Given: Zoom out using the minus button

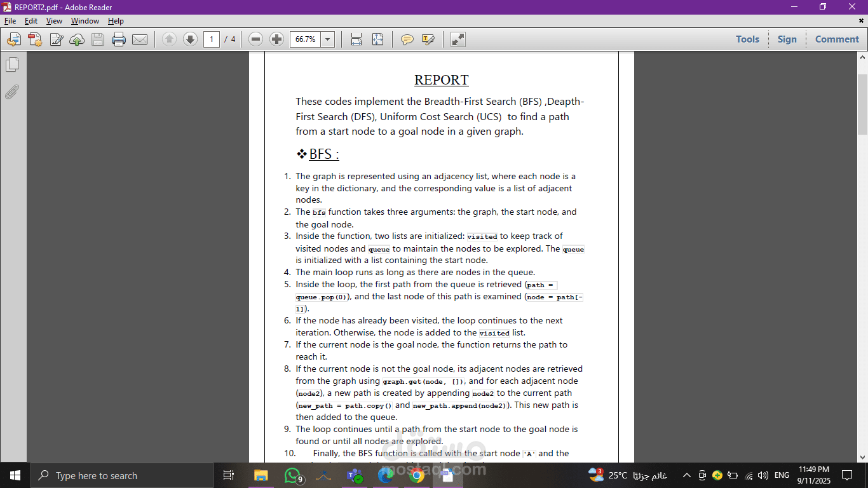Looking at the screenshot, I should pyautogui.click(x=255, y=39).
